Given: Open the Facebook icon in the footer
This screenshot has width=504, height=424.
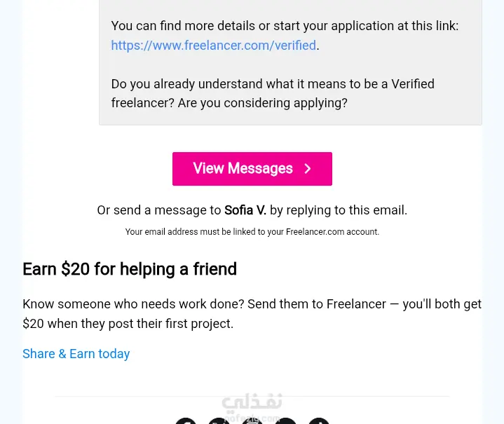Looking at the screenshot, I should coord(186,422).
